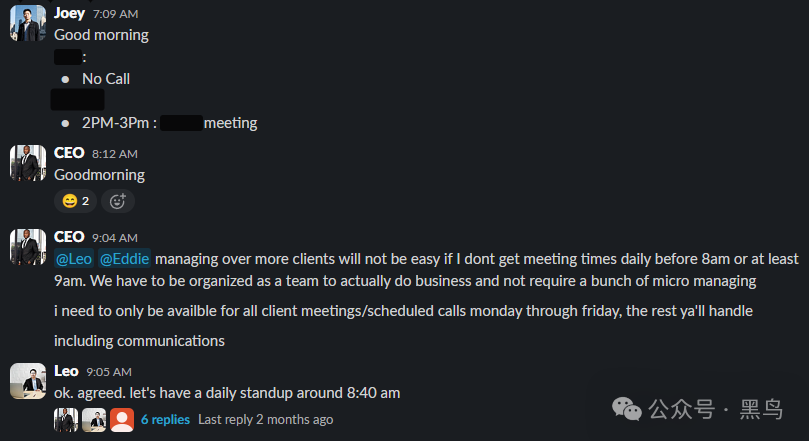Click the Last reply 2 months ago text

266,420
